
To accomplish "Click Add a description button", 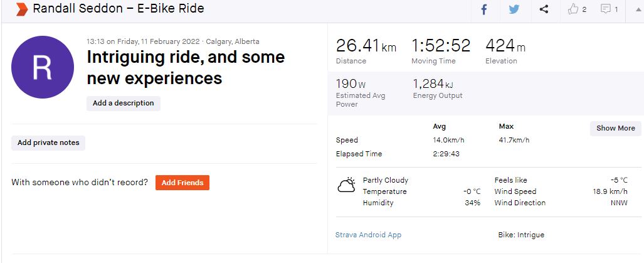I will click(124, 103).
